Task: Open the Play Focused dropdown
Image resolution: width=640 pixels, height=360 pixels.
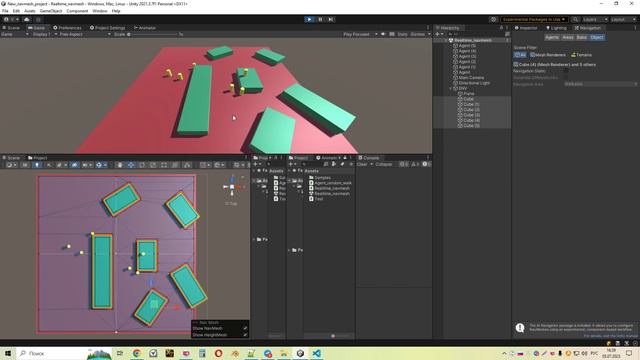Action: 360,34
